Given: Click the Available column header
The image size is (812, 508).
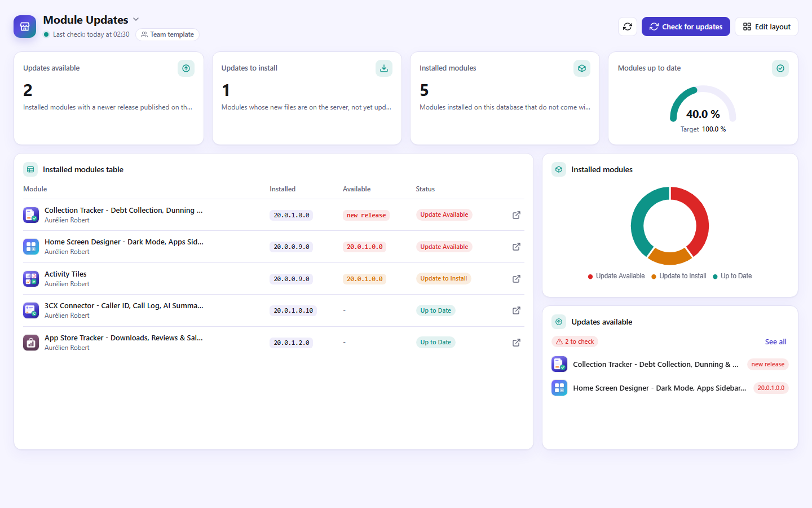Looking at the screenshot, I should [357, 189].
